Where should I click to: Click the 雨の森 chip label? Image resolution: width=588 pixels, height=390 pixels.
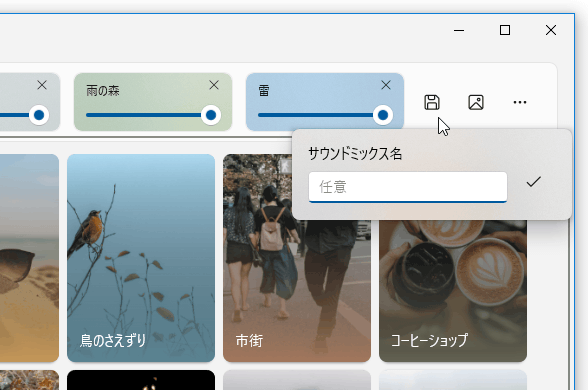pyautogui.click(x=103, y=91)
